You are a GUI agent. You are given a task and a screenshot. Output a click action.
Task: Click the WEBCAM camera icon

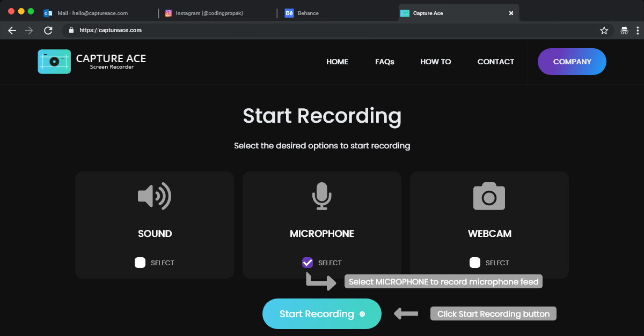click(489, 196)
